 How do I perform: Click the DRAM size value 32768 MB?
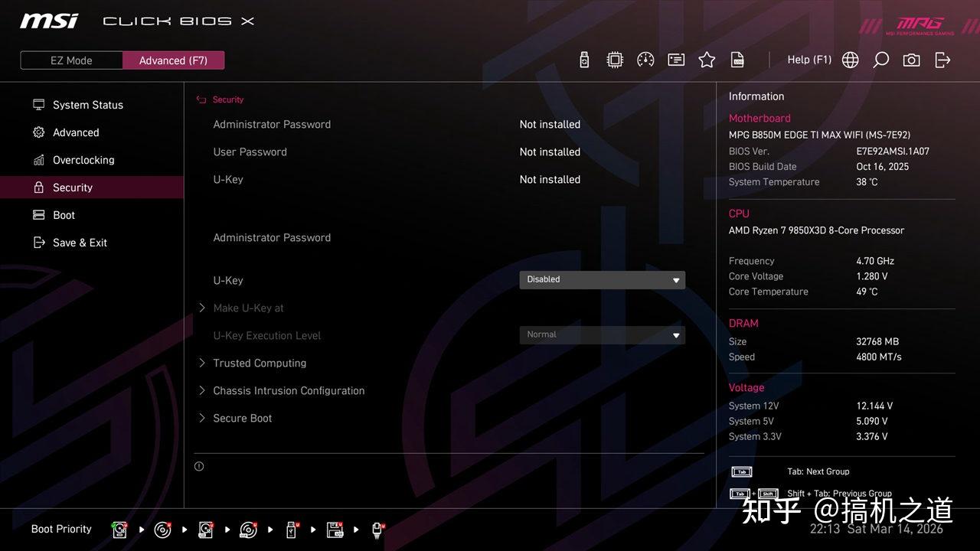(877, 341)
